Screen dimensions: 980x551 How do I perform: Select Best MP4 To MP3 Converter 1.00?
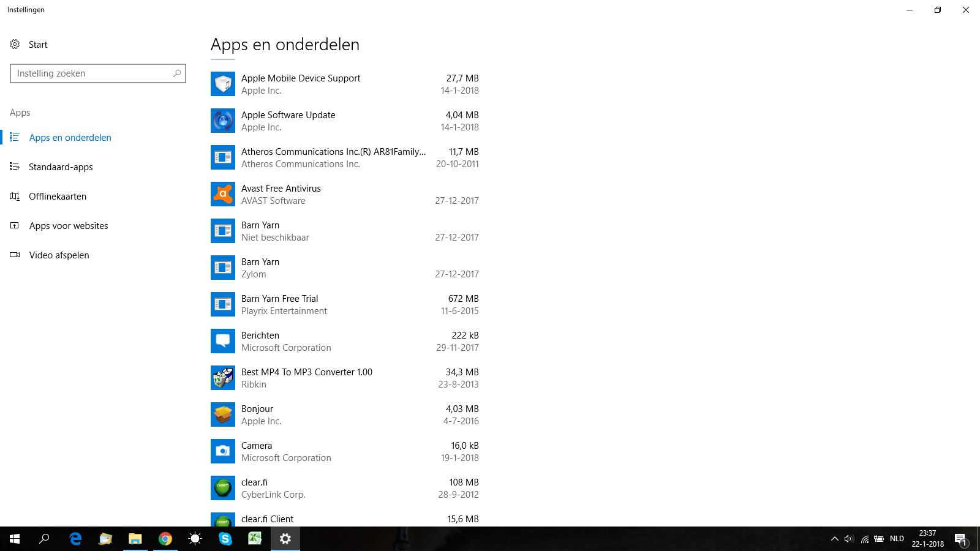click(x=345, y=378)
